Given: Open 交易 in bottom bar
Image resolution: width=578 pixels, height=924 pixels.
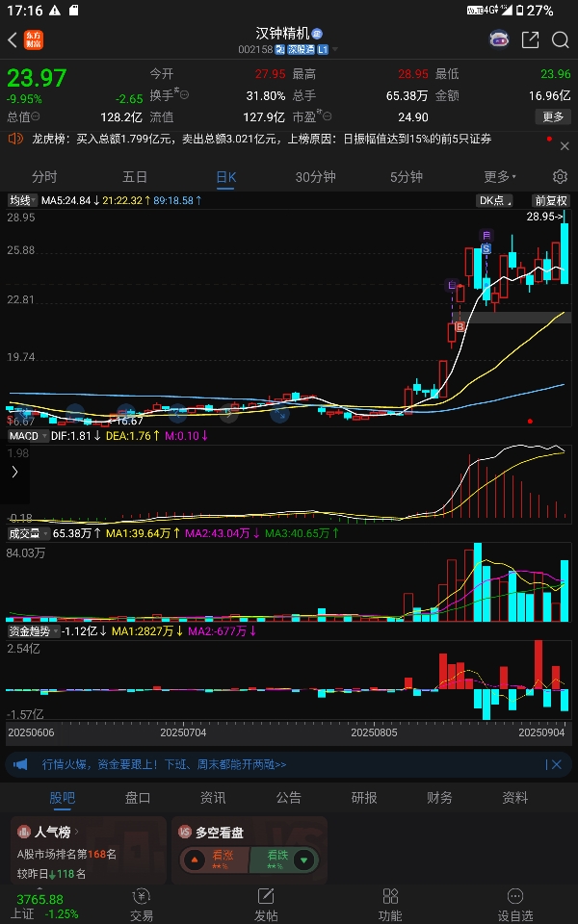Looking at the screenshot, I should 142,905.
